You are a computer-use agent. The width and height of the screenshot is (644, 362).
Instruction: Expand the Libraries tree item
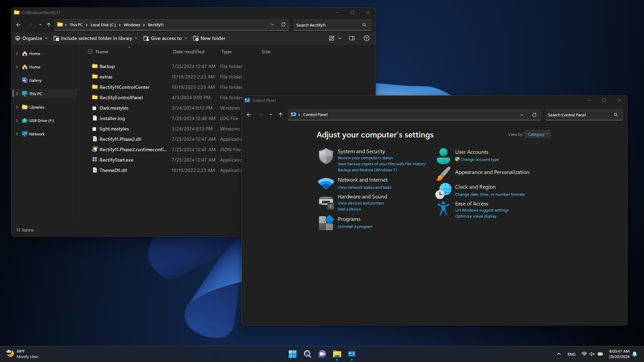[17, 107]
